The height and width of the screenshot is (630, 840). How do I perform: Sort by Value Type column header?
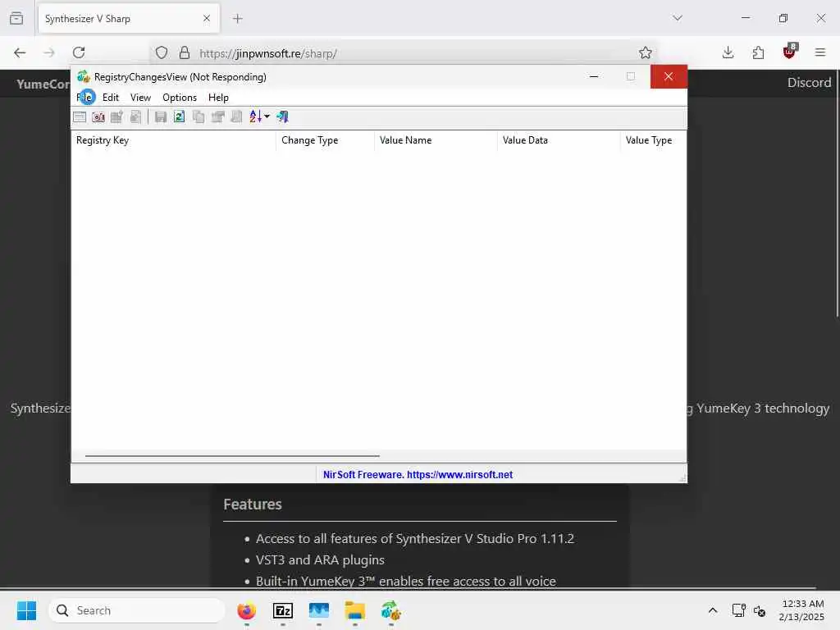pos(653,140)
